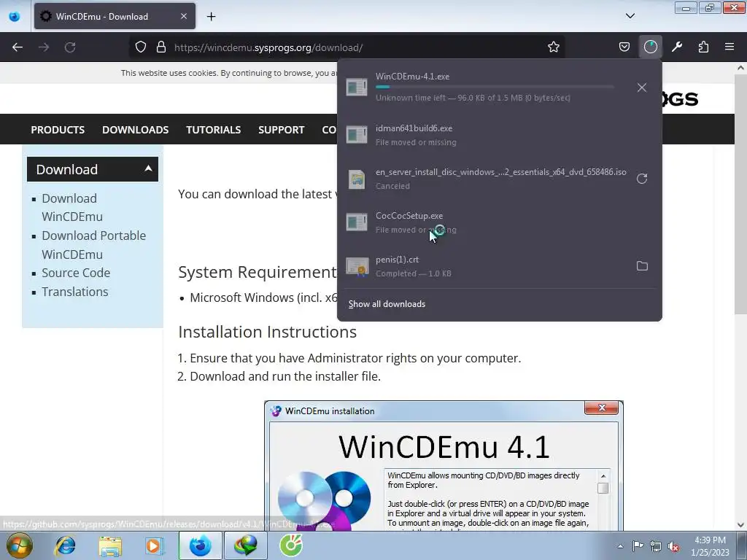This screenshot has height=560, width=747.
Task: Click the canceled ISO file name
Action: click(x=500, y=172)
